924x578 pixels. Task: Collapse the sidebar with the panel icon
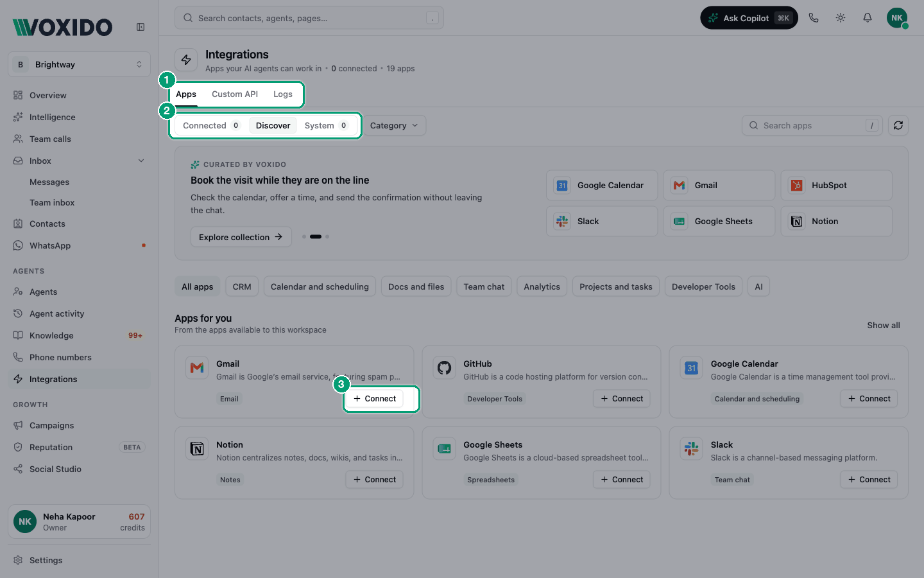tap(141, 27)
